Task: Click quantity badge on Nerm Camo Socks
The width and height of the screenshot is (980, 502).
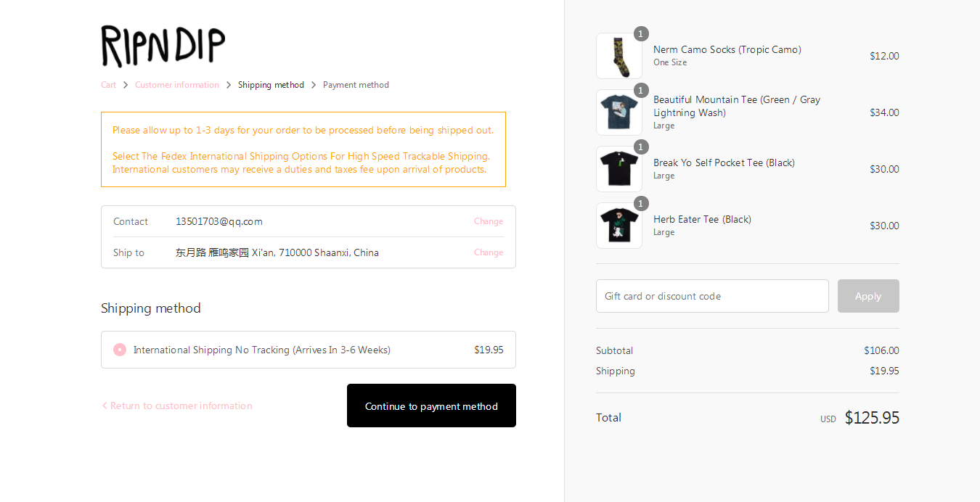Action: coord(641,34)
